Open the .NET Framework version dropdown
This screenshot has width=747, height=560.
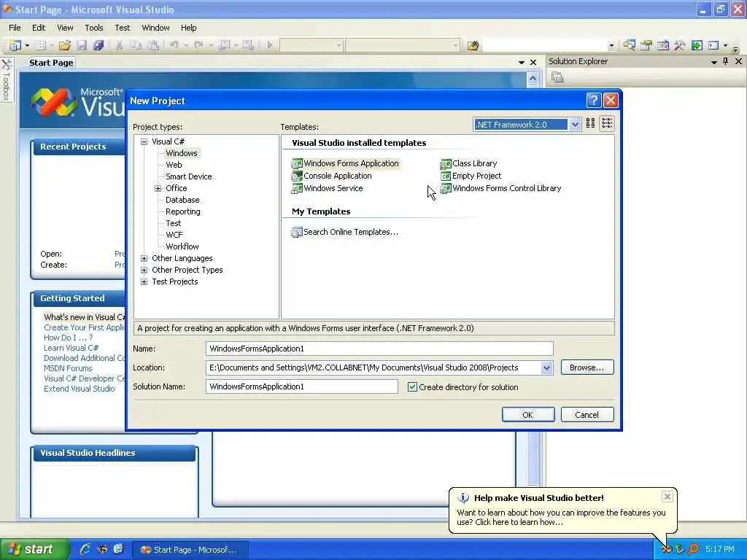[575, 124]
